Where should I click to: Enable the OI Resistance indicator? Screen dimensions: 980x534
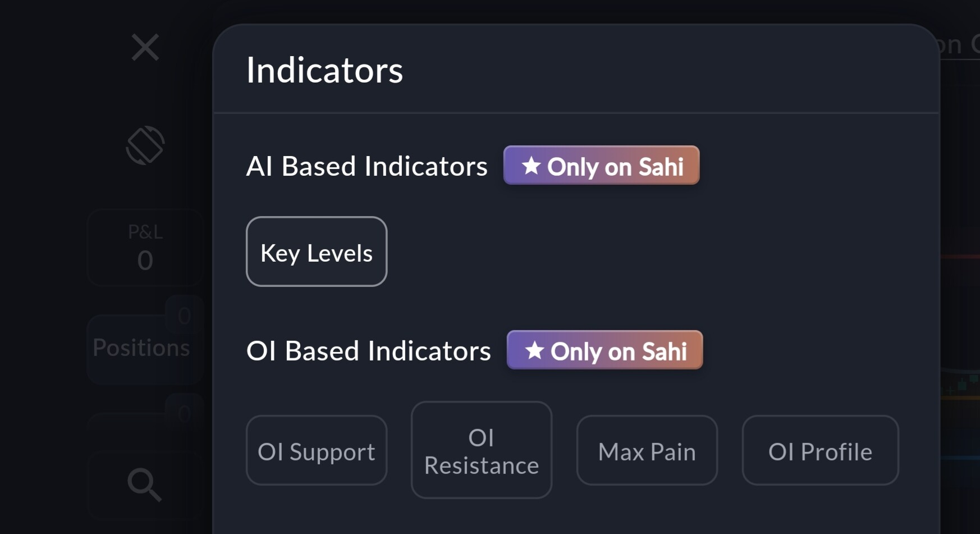click(x=482, y=450)
